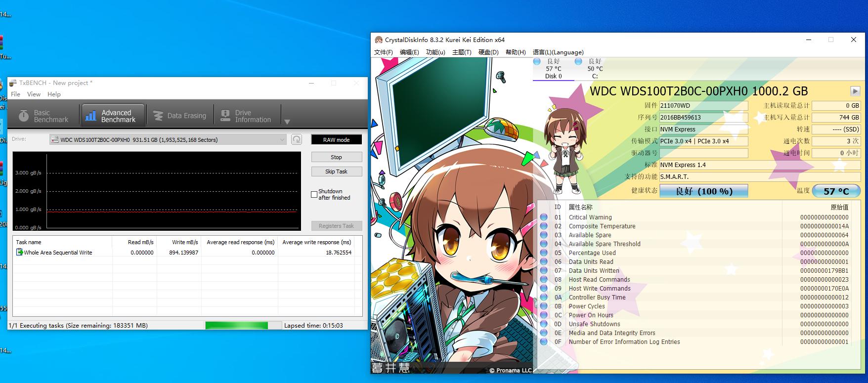
Task: Click the Write mB/s column header
Action: [x=179, y=242]
